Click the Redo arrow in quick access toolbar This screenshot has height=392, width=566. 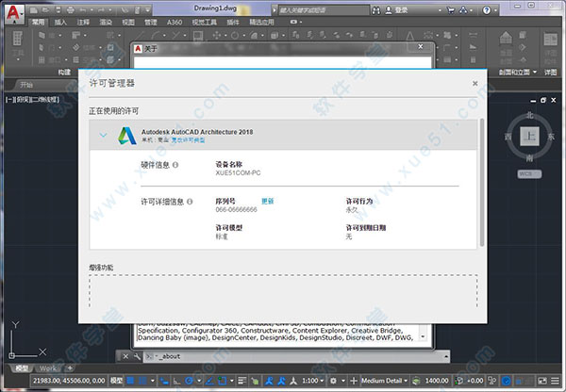pyautogui.click(x=102, y=10)
